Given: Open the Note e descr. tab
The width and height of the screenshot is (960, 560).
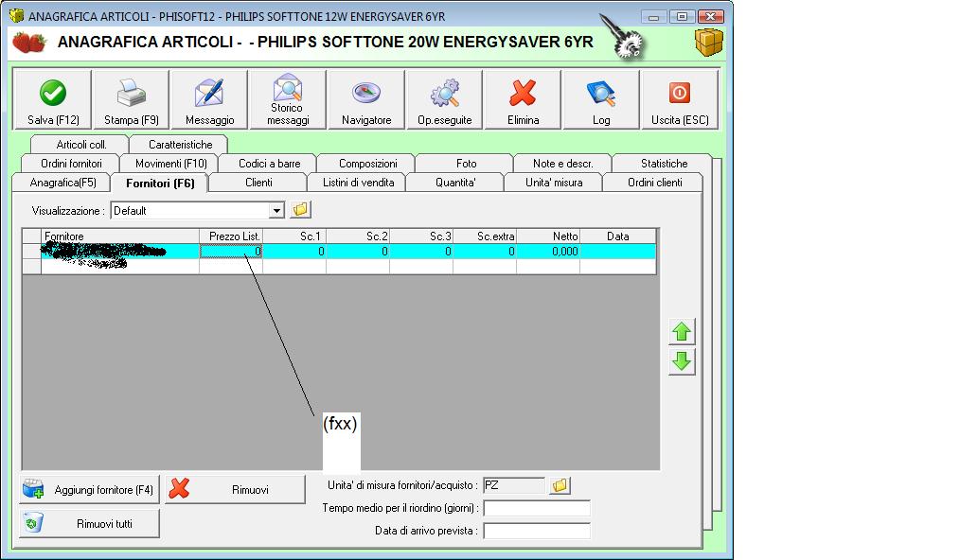Looking at the screenshot, I should [562, 164].
